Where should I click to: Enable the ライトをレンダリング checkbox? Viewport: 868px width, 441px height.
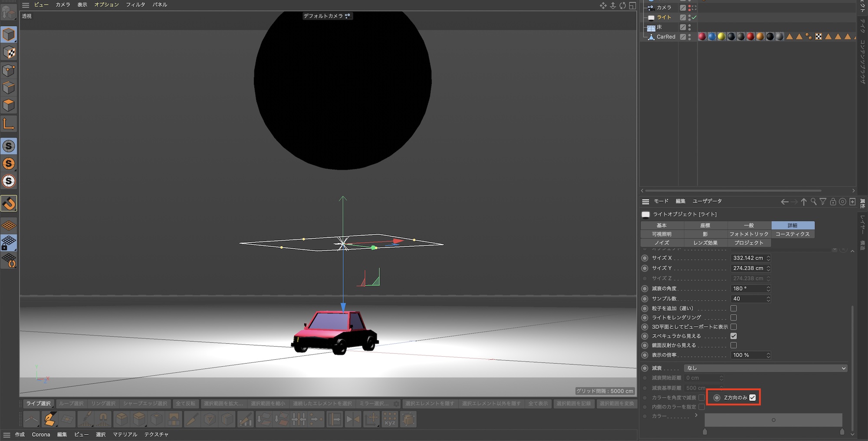pos(733,318)
